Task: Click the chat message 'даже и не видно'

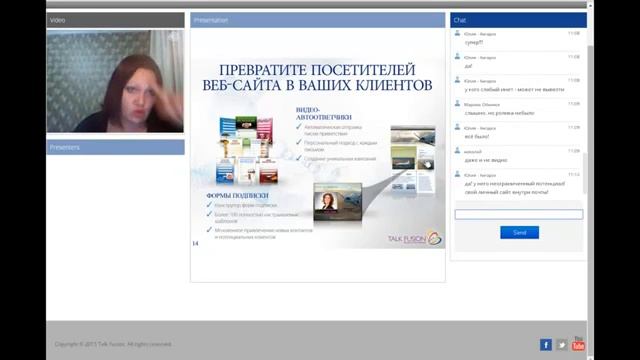Action: click(486, 160)
